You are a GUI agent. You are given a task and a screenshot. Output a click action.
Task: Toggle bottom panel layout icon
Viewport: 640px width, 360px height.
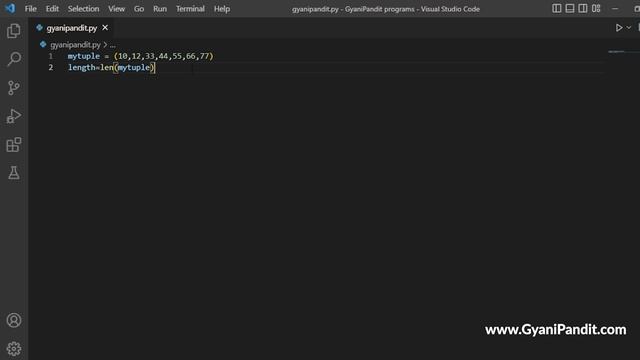(x=569, y=9)
